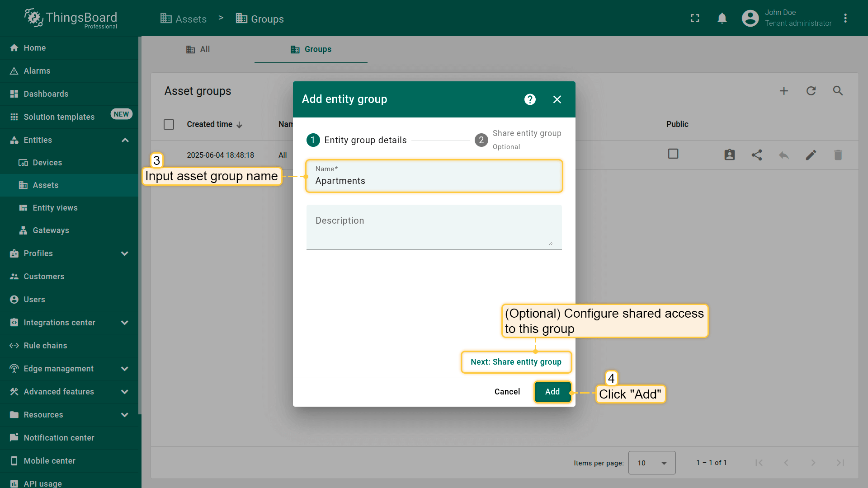Click the share icon in All group row
The width and height of the screenshot is (868, 488).
[x=756, y=155]
